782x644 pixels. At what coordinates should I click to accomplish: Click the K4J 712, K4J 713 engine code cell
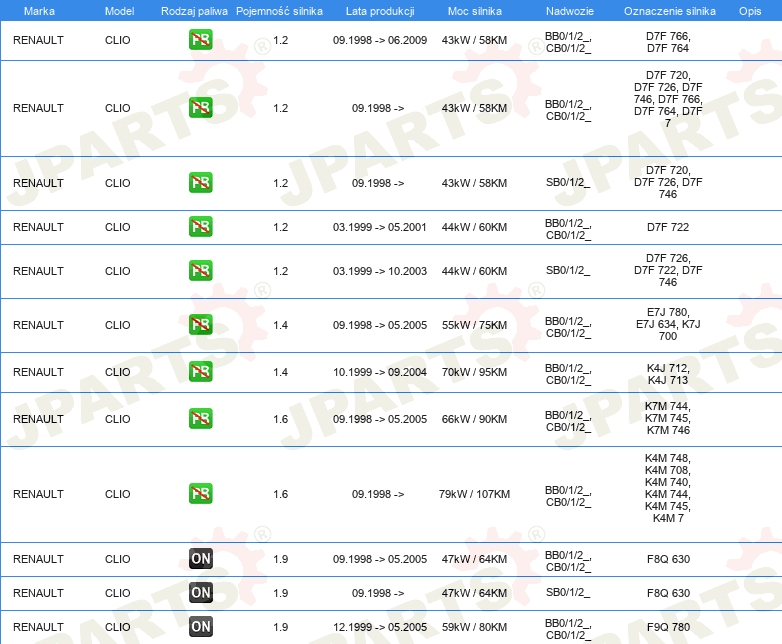pyautogui.click(x=667, y=372)
